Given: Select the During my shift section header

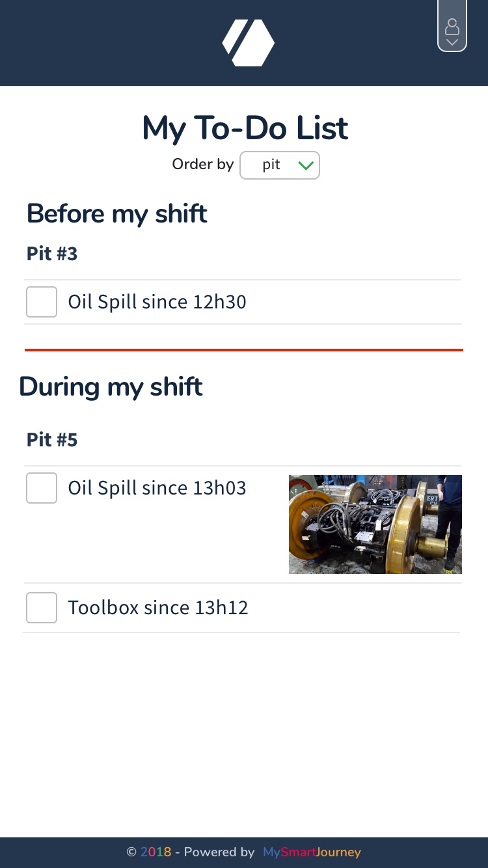Looking at the screenshot, I should click(111, 387).
